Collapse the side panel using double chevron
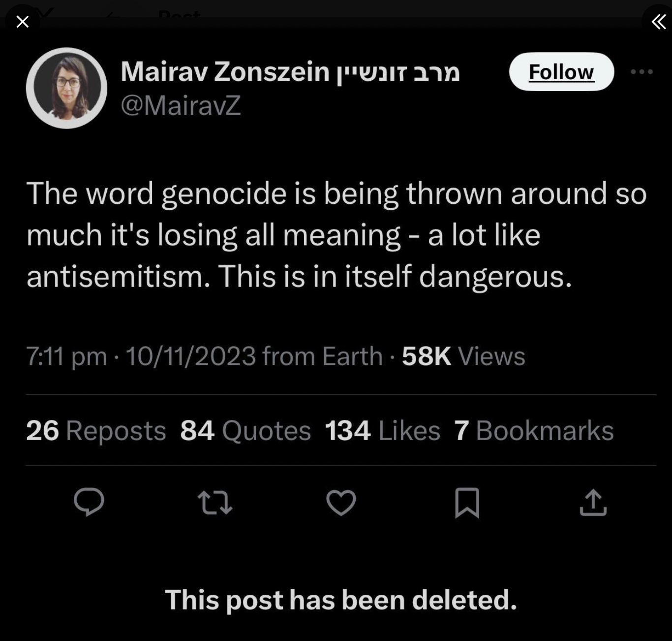The image size is (672, 641). [x=658, y=22]
